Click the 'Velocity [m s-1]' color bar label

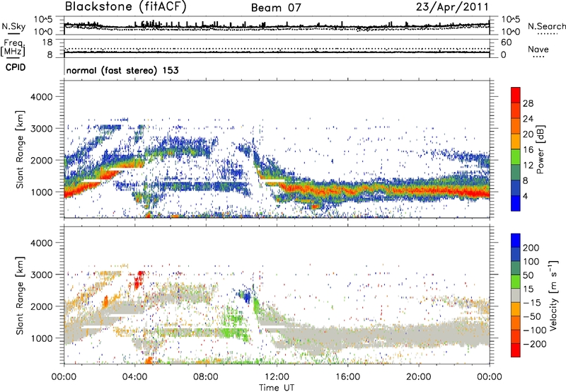point(554,295)
